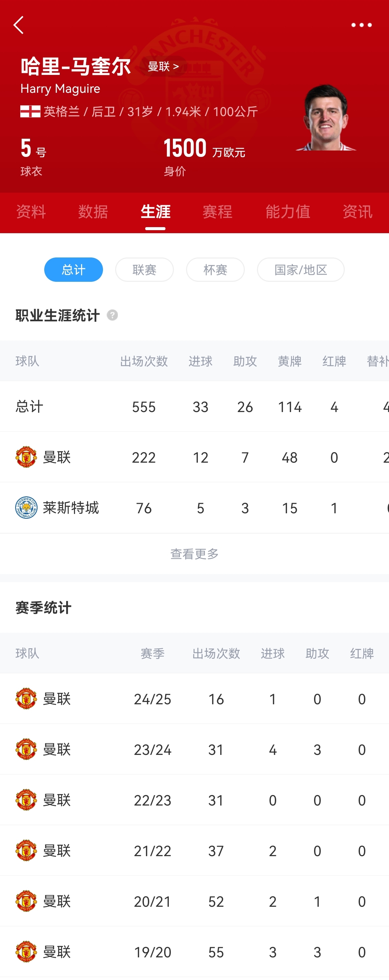Select the 杯赛 filter pill
The width and height of the screenshot is (389, 980).
(215, 270)
